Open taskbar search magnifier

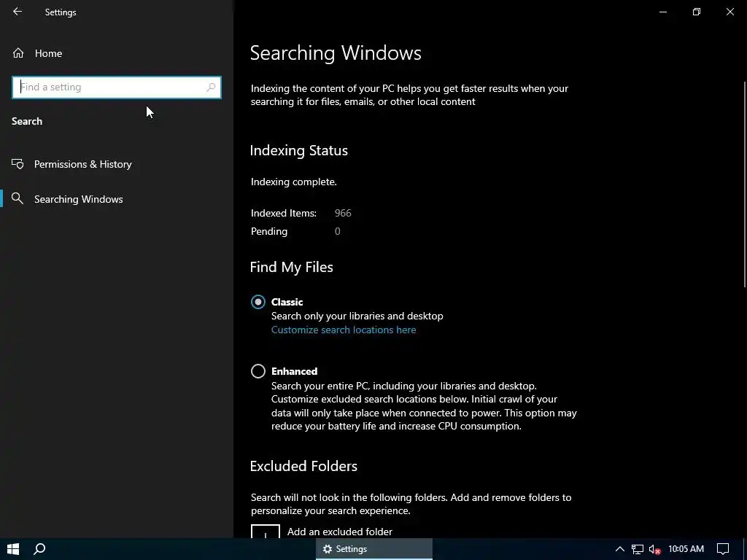[x=39, y=549]
